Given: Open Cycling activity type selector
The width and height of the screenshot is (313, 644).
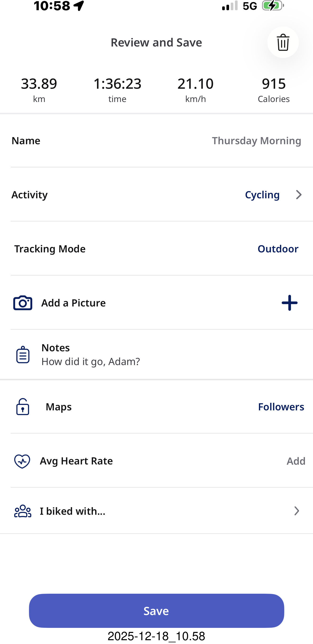Looking at the screenshot, I should pyautogui.click(x=262, y=195).
